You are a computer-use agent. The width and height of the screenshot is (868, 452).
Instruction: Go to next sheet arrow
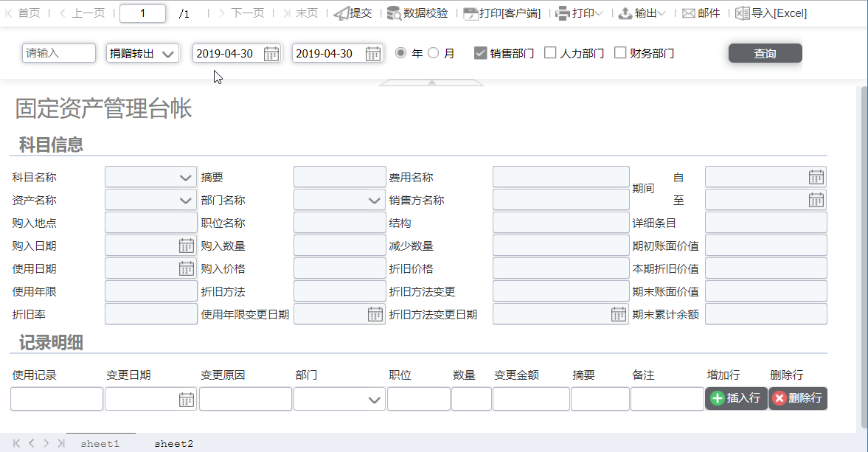(x=46, y=443)
